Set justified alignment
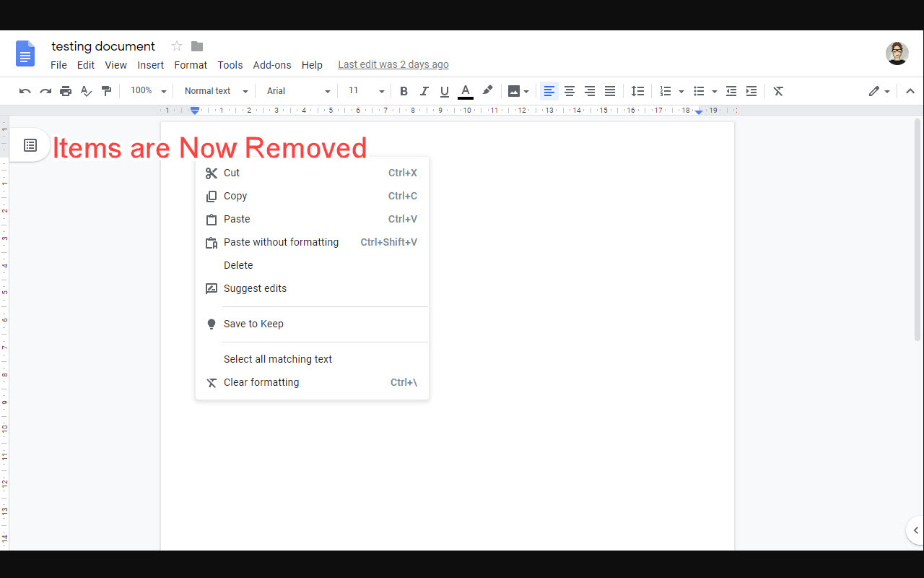The height and width of the screenshot is (578, 924). pyautogui.click(x=610, y=91)
